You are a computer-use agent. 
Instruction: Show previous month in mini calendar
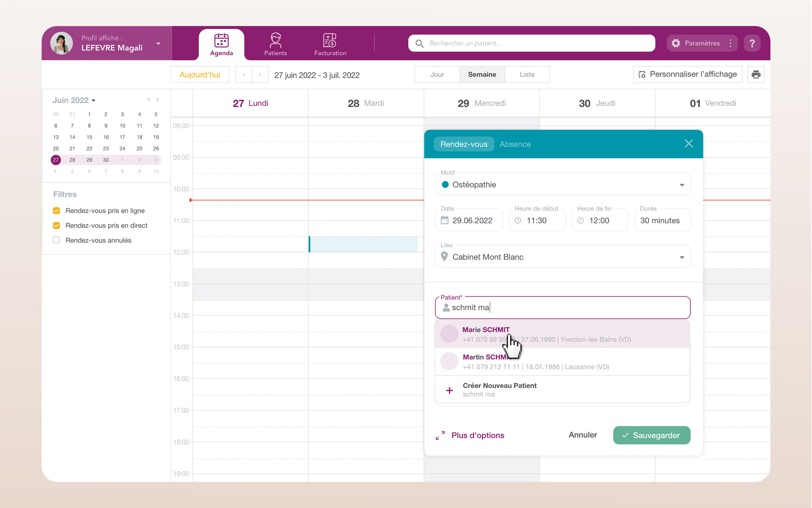[x=148, y=100]
